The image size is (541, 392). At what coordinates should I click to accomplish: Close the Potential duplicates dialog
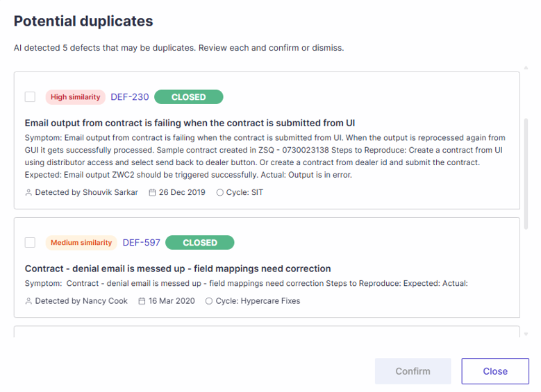click(495, 371)
